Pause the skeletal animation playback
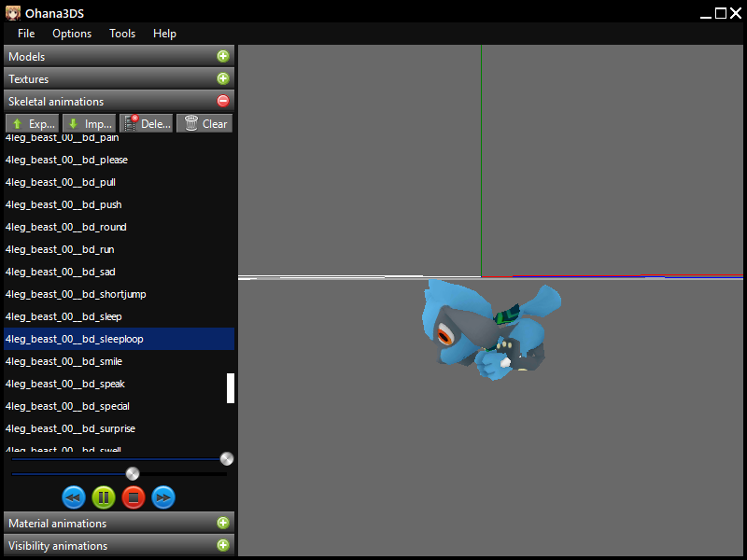 tap(104, 497)
